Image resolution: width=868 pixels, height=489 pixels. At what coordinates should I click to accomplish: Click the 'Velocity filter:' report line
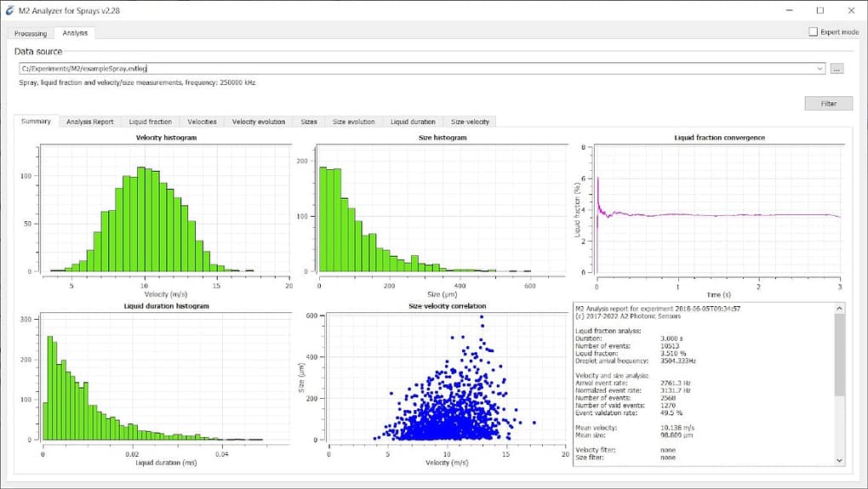(625, 450)
